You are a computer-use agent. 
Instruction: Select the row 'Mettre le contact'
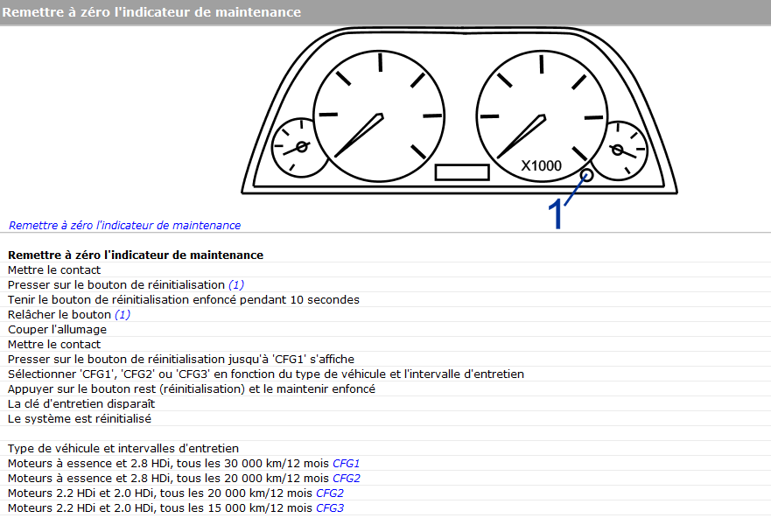click(x=53, y=269)
